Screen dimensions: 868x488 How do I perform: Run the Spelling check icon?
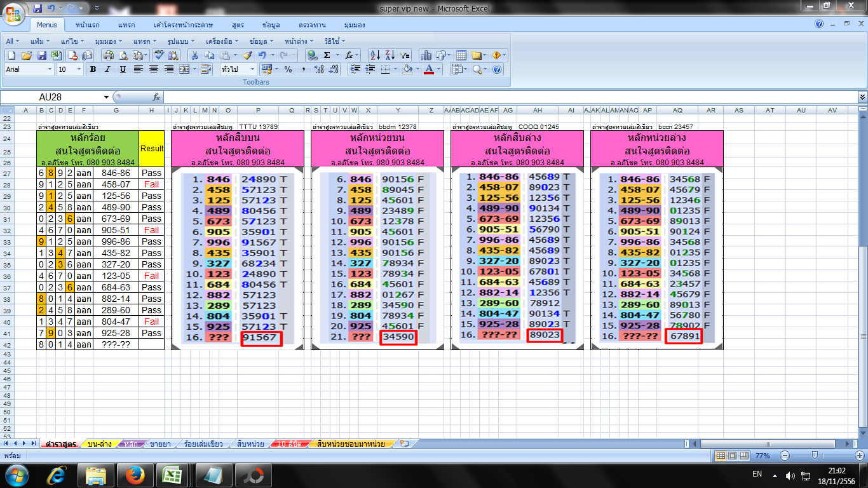pos(158,55)
